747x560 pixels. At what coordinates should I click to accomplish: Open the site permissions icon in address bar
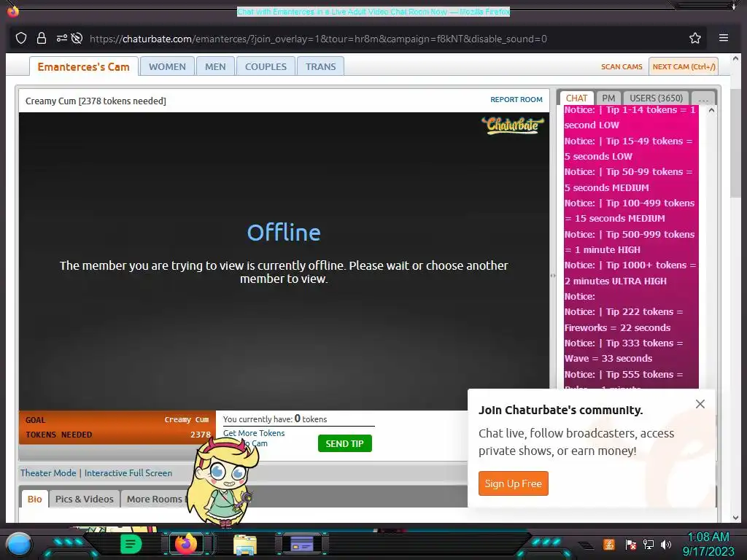point(61,38)
